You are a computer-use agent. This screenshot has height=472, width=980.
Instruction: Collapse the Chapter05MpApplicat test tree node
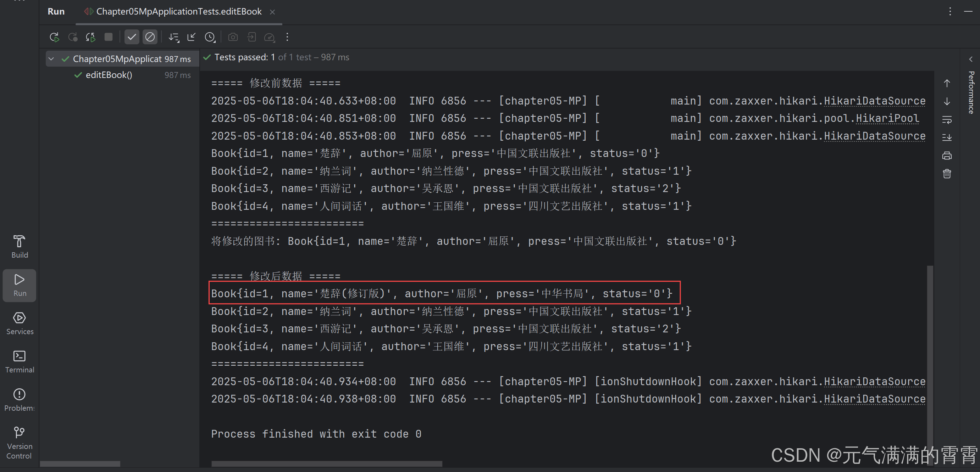(x=51, y=59)
